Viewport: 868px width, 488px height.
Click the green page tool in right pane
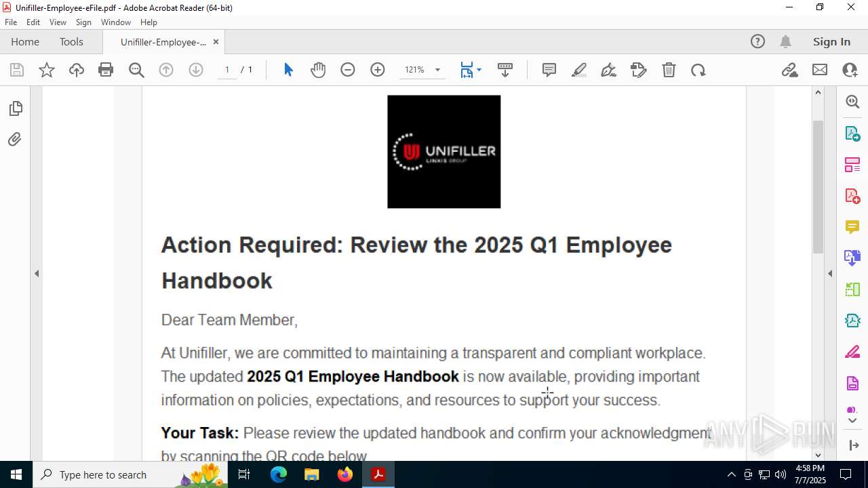[852, 289]
